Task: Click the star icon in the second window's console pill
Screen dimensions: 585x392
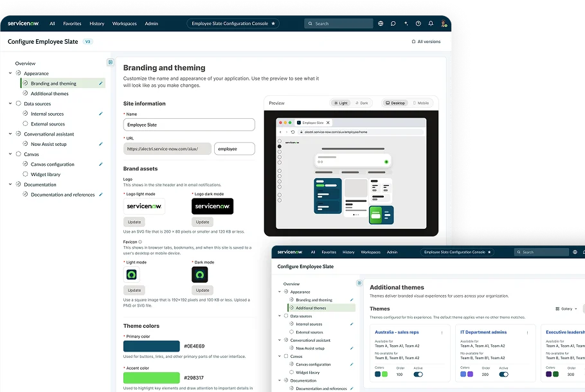Action: pyautogui.click(x=489, y=252)
